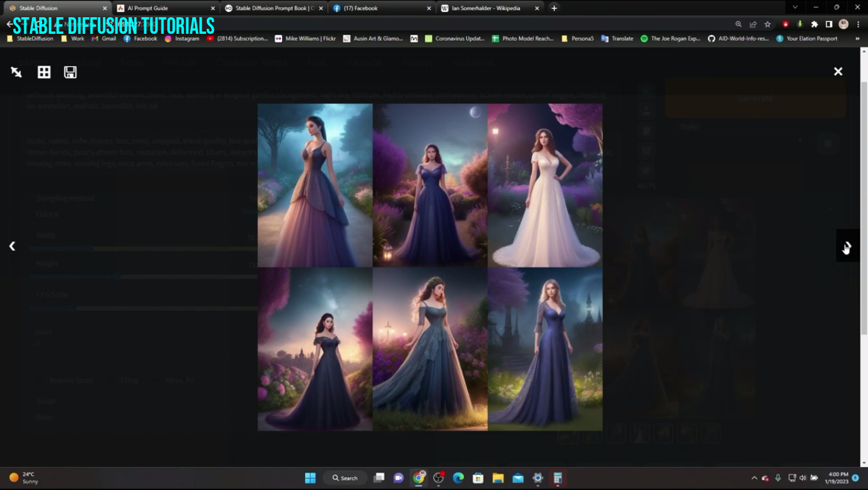868x490 pixels.
Task: Go to next image with right arrow
Action: (x=848, y=246)
